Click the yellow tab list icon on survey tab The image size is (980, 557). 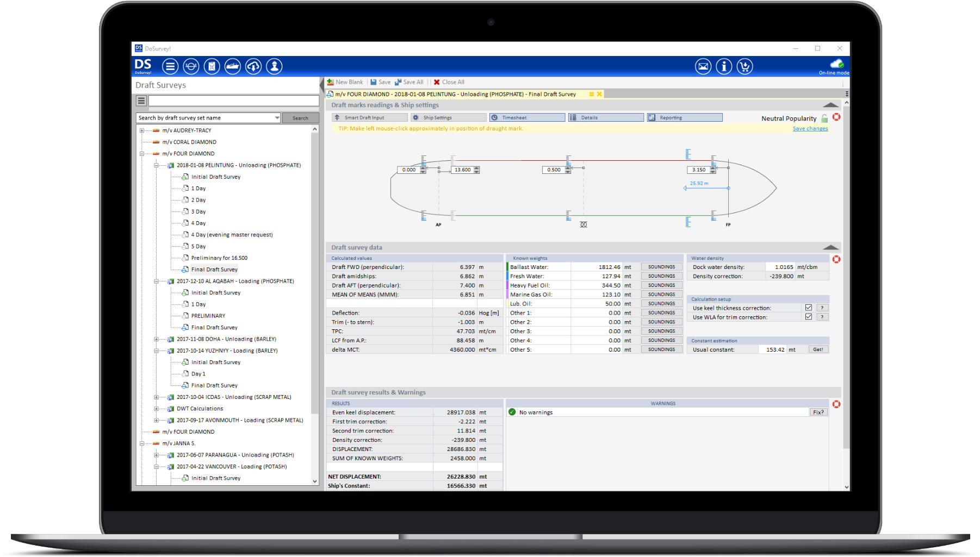click(x=591, y=94)
